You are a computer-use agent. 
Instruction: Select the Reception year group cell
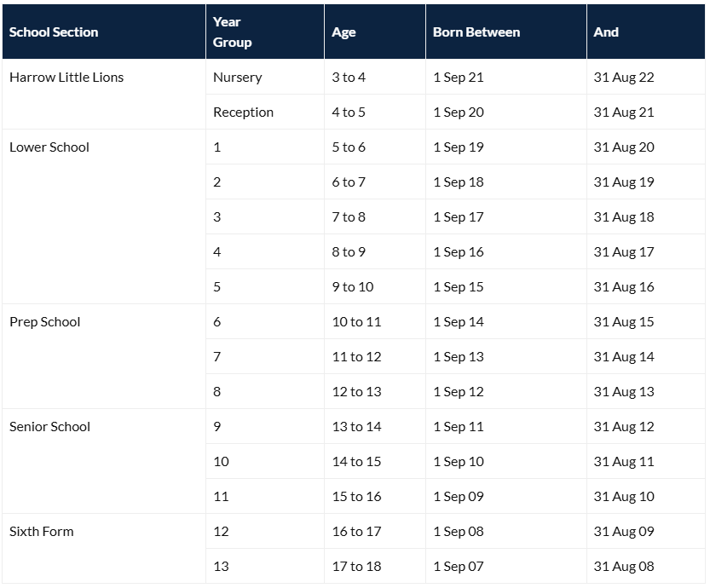[x=244, y=112]
